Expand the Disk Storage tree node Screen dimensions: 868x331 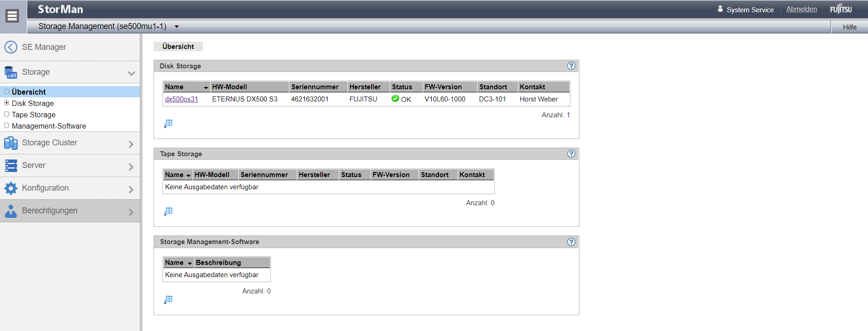pos(6,103)
